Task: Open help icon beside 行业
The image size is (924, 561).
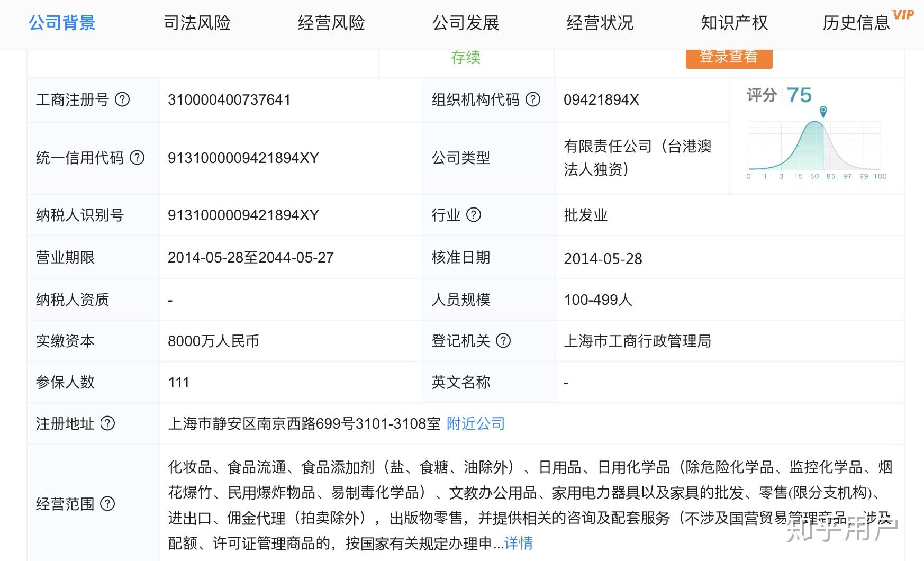Action: pos(474,215)
